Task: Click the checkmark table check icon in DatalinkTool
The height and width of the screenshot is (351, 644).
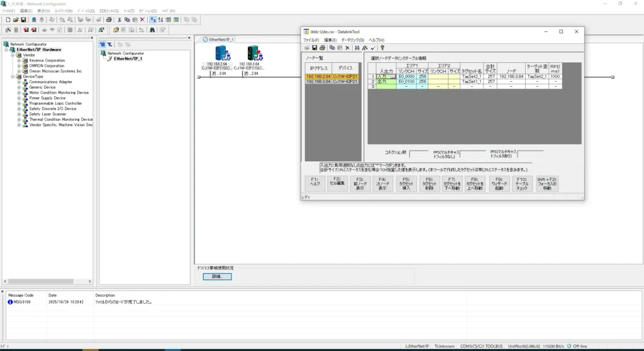Action: click(373, 48)
